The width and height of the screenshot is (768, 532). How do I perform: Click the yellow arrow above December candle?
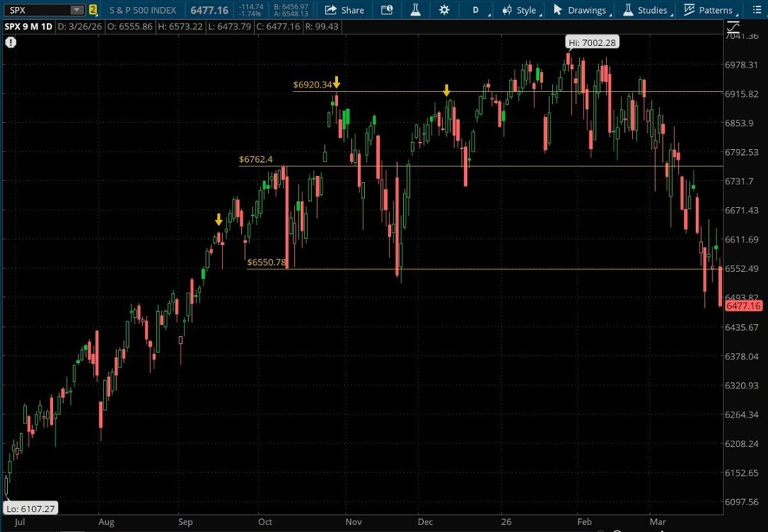point(446,91)
